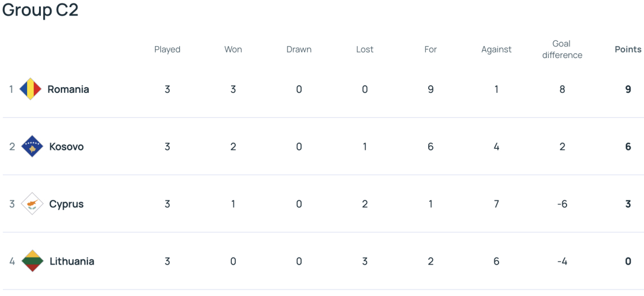Open the Romania team link

coord(68,89)
